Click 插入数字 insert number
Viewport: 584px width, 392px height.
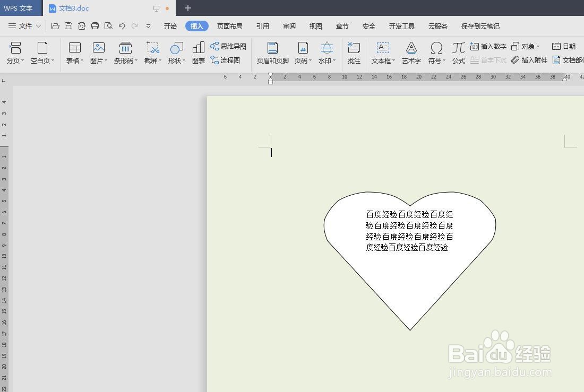(x=488, y=46)
